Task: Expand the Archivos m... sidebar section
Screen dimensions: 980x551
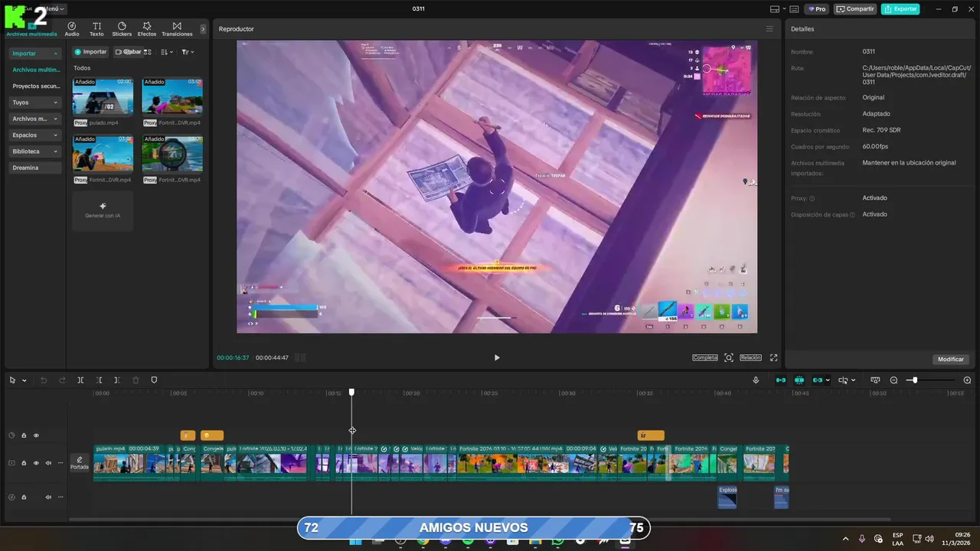Action: [56, 119]
